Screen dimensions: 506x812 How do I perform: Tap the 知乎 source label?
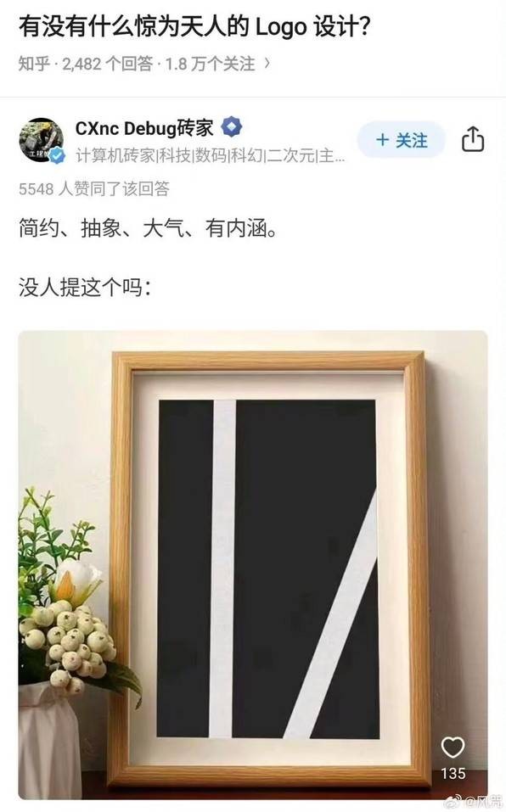tap(34, 64)
